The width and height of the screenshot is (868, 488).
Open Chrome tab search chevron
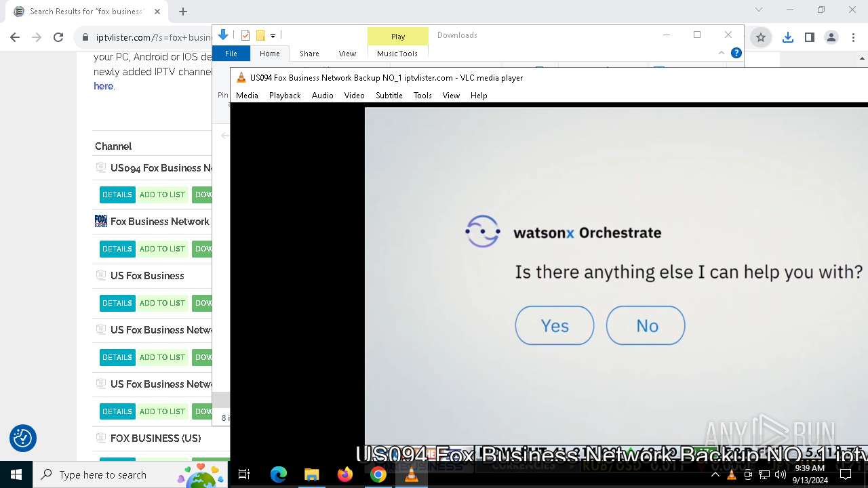click(759, 9)
